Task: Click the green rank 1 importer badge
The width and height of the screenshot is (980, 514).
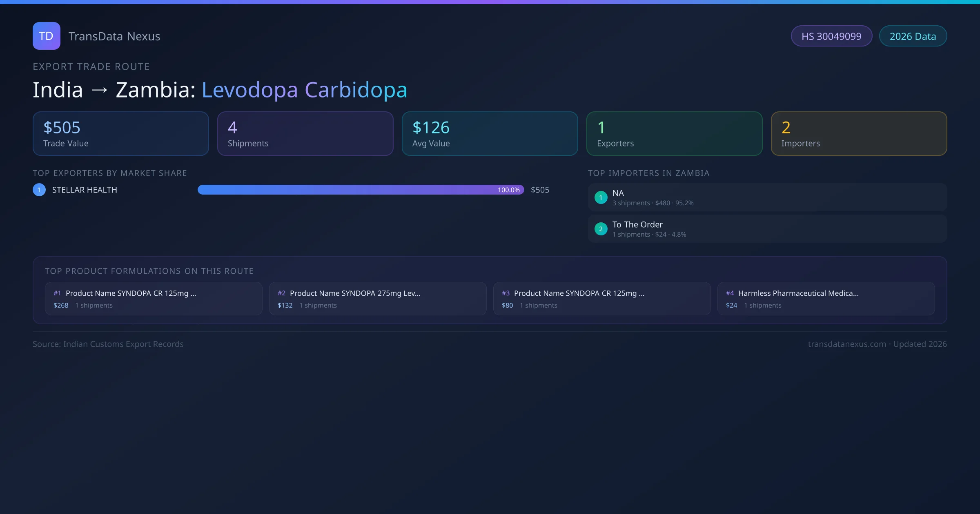Action: point(601,197)
